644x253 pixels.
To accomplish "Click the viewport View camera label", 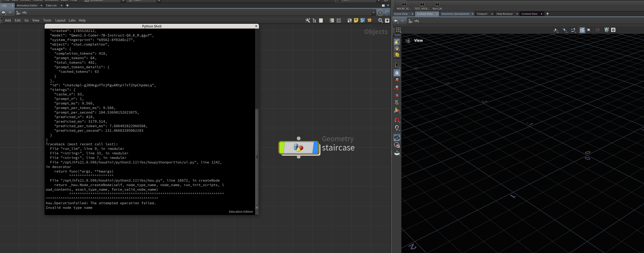I will (x=418, y=41).
